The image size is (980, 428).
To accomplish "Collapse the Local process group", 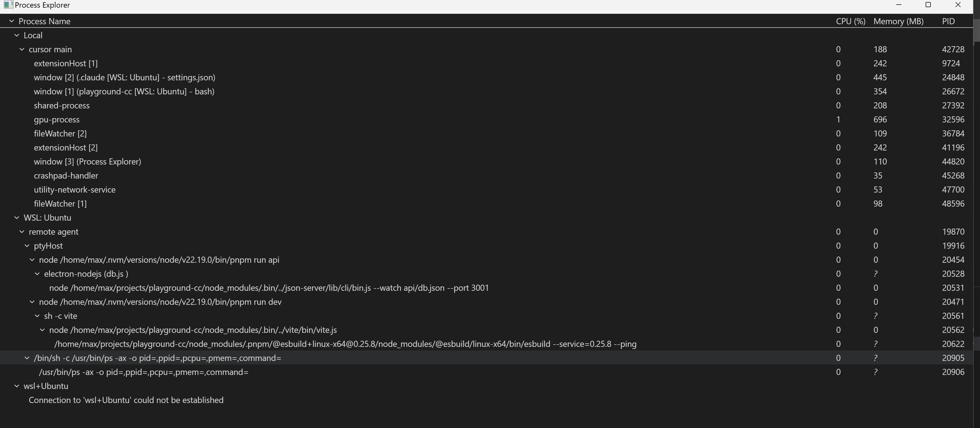I will (x=17, y=35).
